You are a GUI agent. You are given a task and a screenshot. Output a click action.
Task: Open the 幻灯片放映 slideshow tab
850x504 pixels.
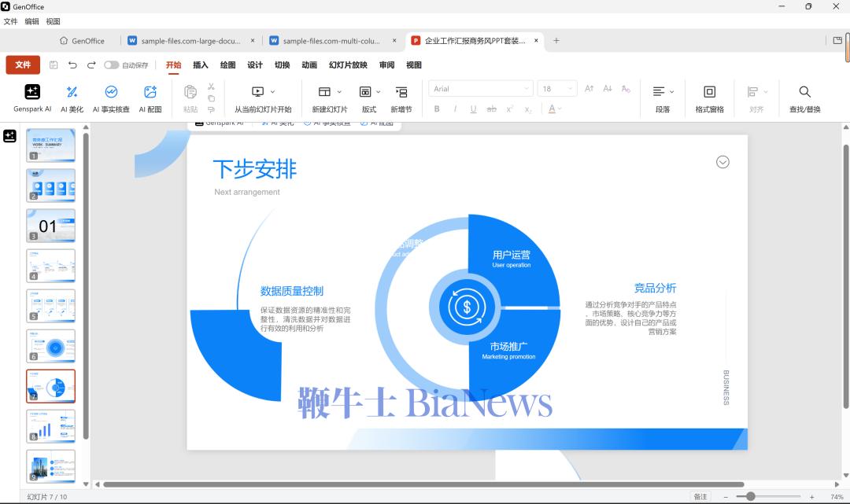click(x=348, y=65)
